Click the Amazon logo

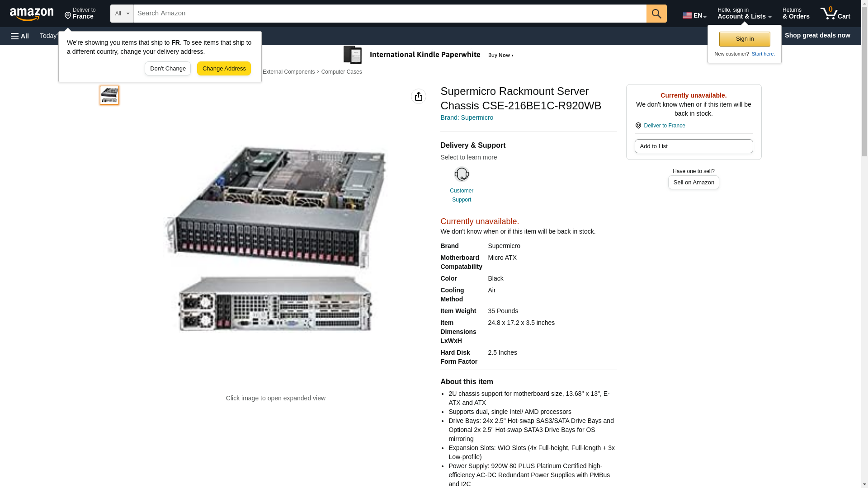(32, 14)
